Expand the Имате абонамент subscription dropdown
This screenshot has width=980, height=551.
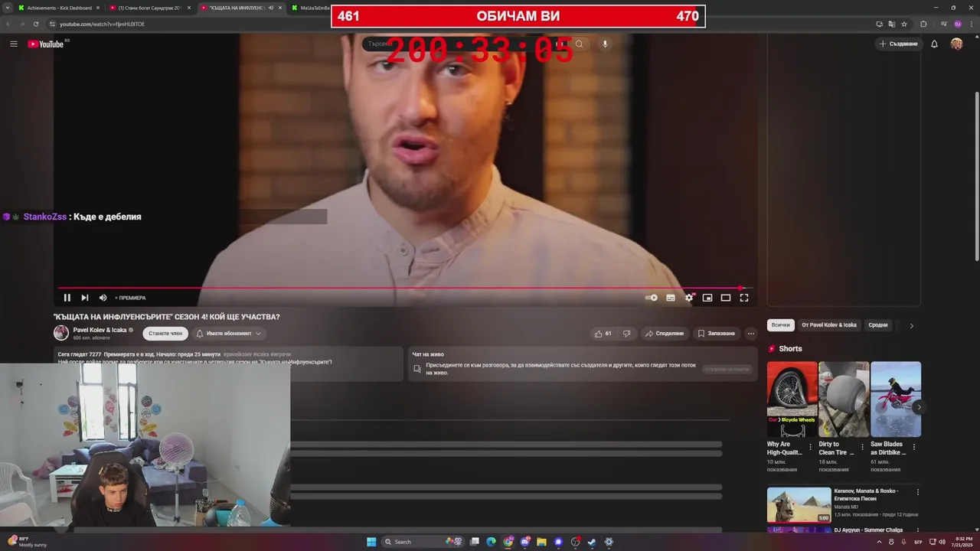click(227, 333)
